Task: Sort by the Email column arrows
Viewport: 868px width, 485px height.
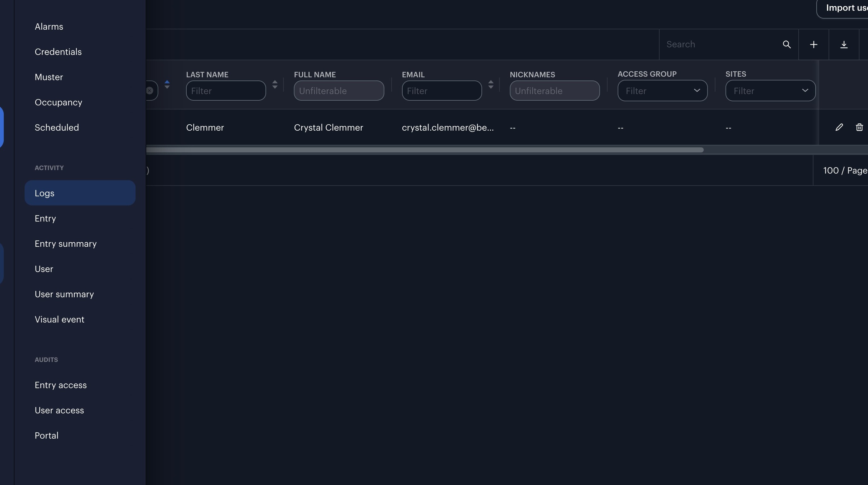Action: 491,84
